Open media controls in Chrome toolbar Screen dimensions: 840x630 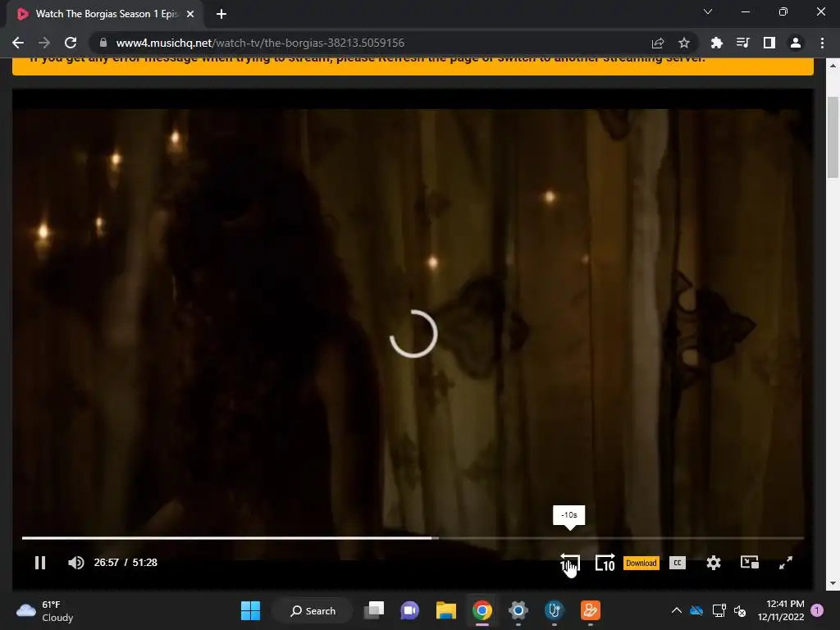[x=743, y=43]
